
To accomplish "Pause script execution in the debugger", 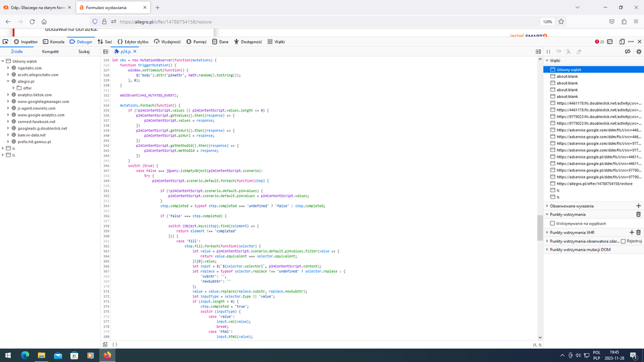I will [549, 52].
